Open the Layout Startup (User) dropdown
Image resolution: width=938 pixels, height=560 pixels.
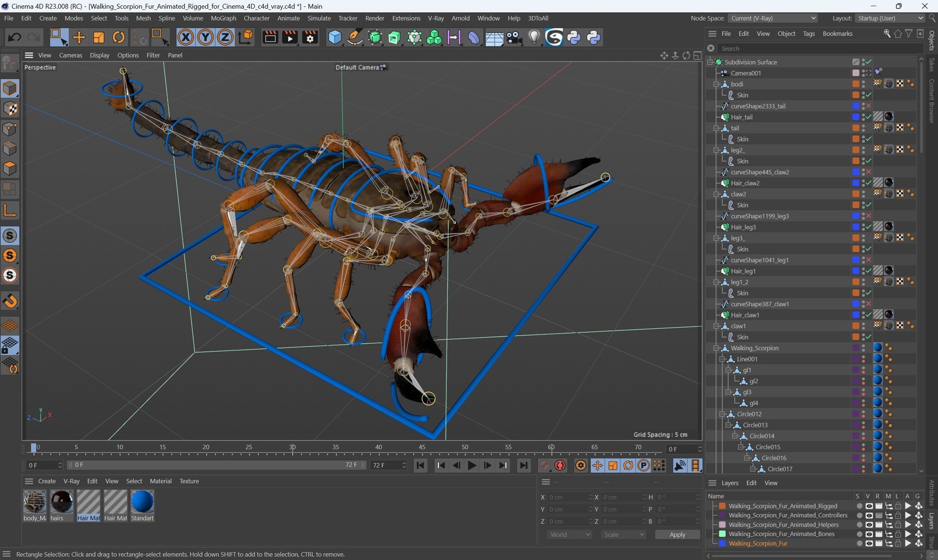(890, 18)
